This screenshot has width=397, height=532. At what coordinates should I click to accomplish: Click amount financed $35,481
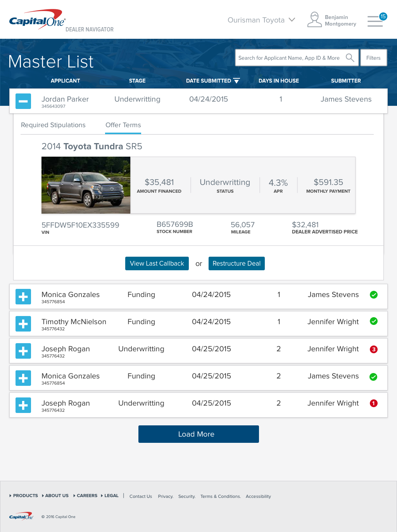[159, 182]
